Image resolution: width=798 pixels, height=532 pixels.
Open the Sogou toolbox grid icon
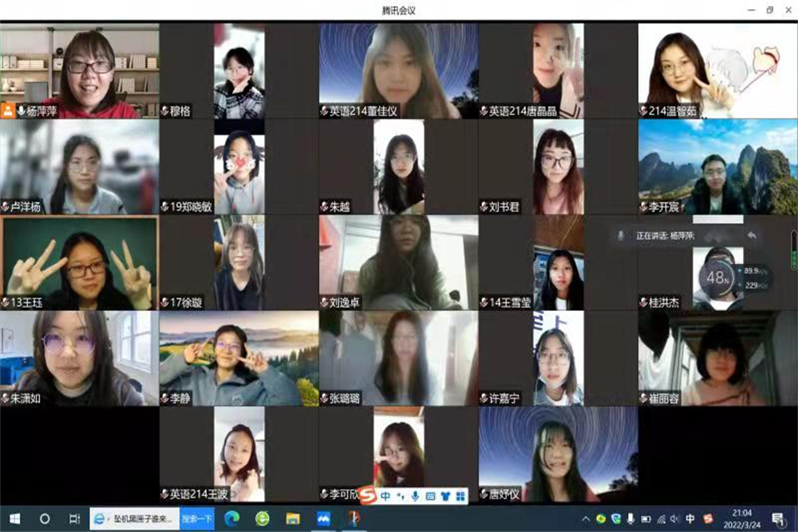(460, 496)
